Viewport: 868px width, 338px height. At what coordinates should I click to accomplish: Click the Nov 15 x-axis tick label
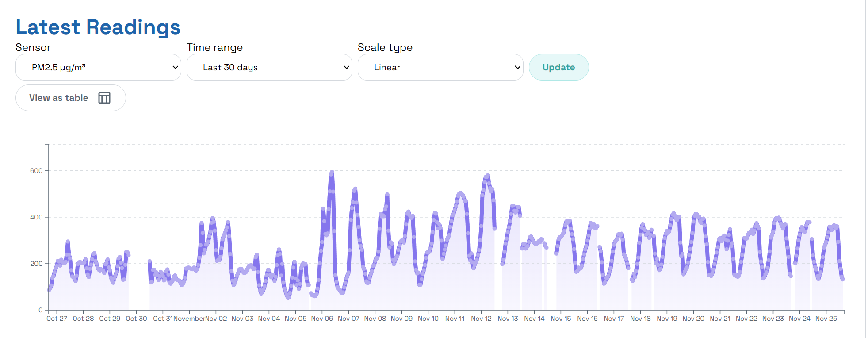tap(561, 319)
